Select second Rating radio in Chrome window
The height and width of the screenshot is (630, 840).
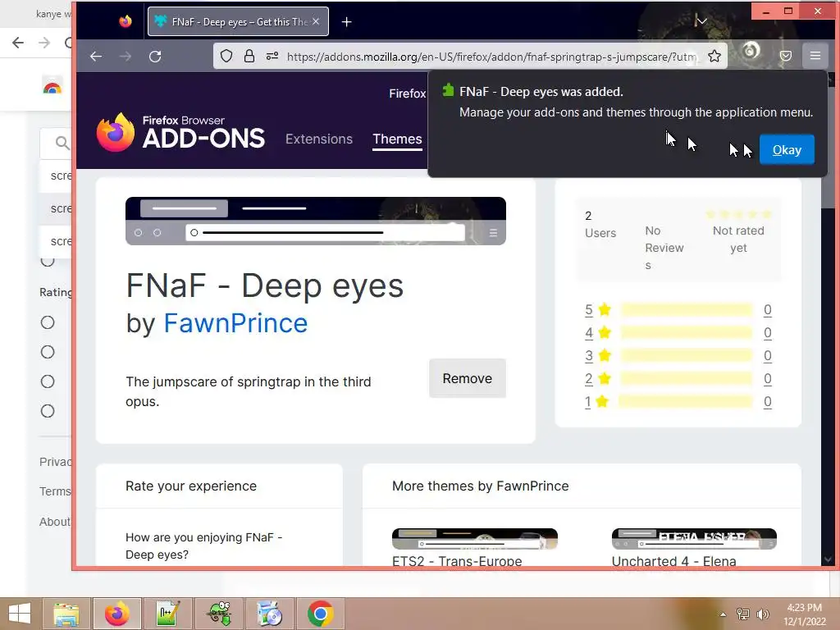(x=48, y=352)
